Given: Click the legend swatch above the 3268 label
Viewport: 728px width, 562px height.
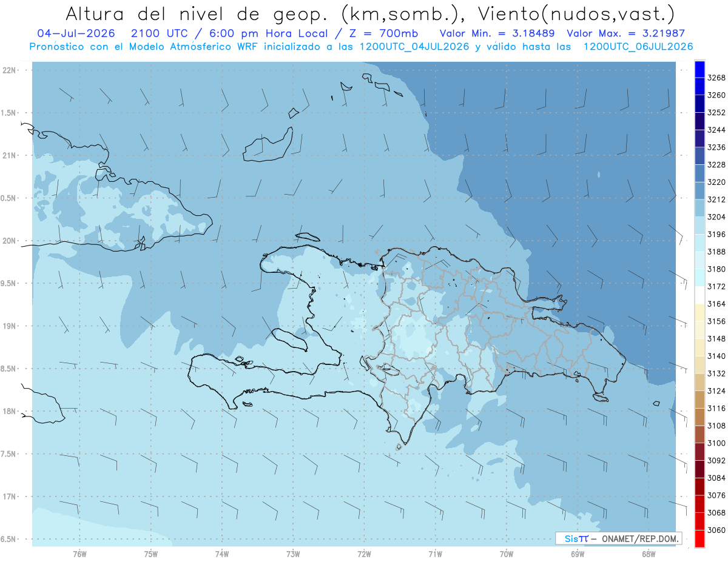Looking at the screenshot, I should pos(699,69).
